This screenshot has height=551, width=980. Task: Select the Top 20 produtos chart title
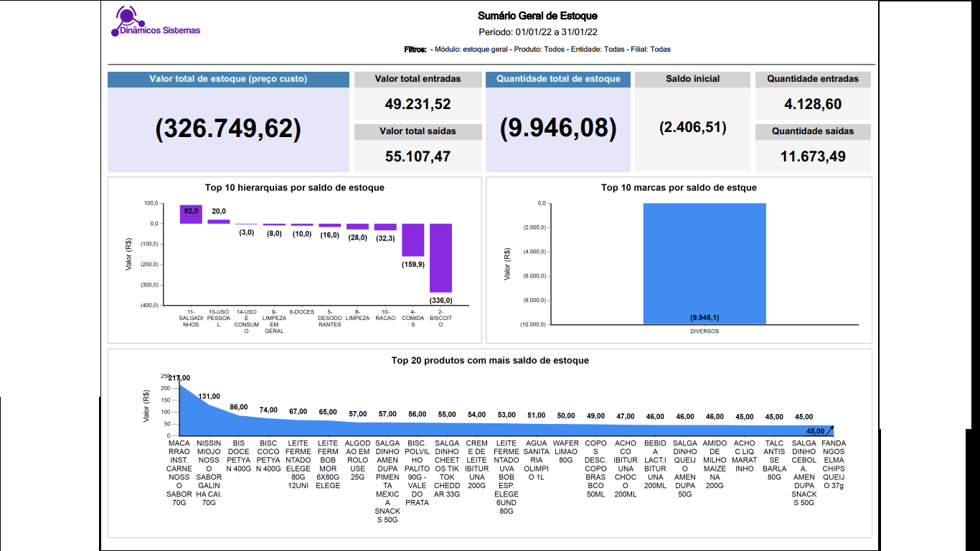tap(490, 360)
